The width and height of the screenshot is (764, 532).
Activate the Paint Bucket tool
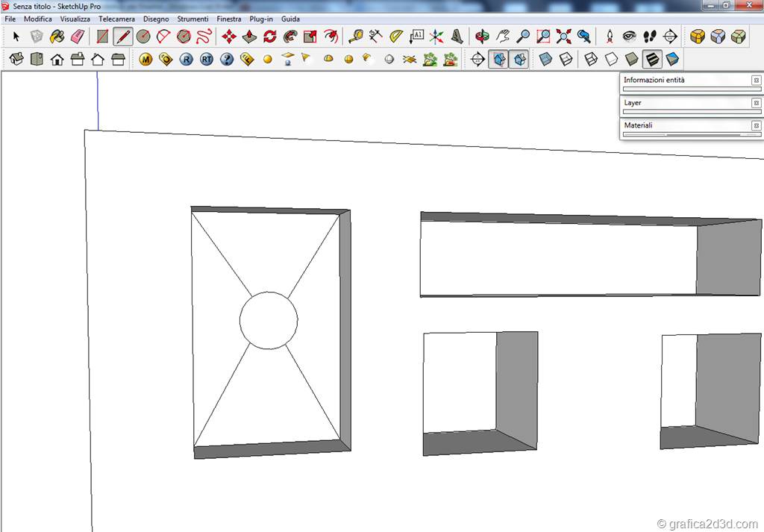[x=57, y=36]
